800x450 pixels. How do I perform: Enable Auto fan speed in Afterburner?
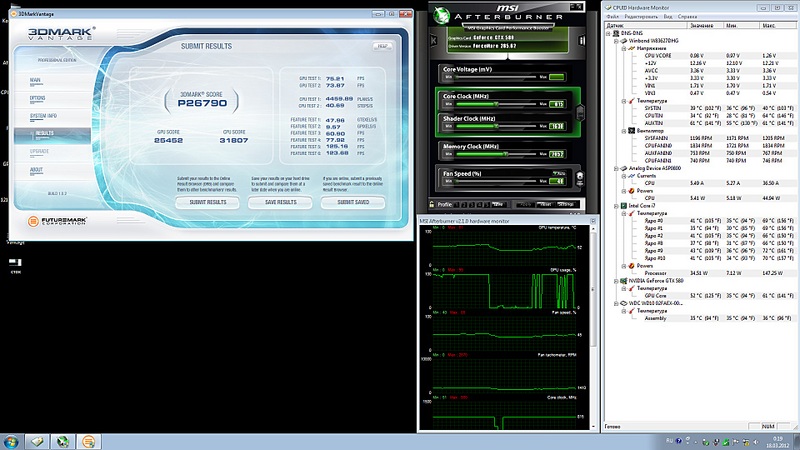click(560, 173)
